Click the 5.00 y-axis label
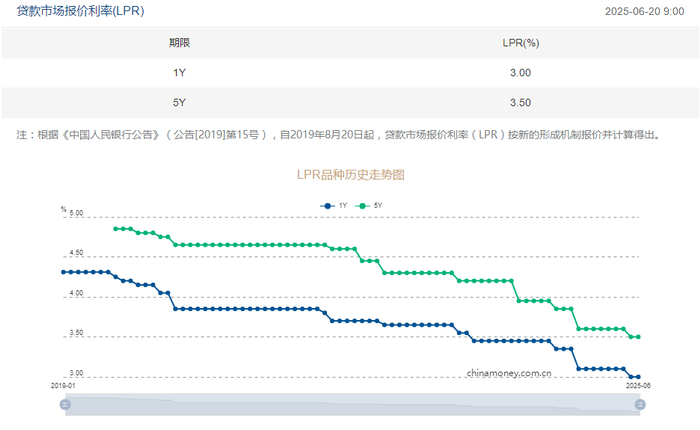Screen dimensions: 700x430 click(76, 213)
